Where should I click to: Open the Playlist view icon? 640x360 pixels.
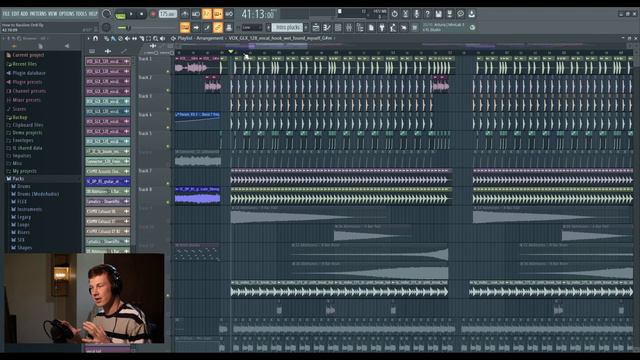[316, 27]
